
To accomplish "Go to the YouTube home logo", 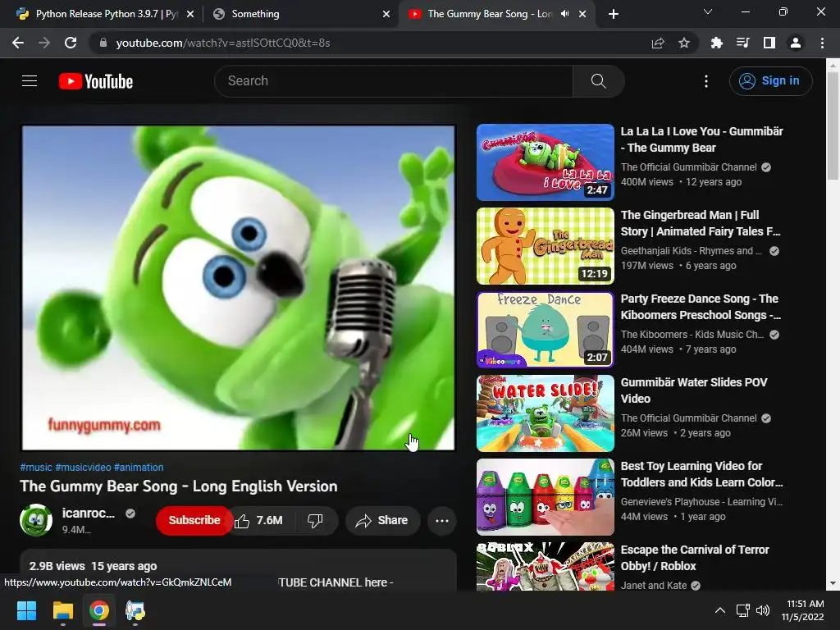I will 96,81.
